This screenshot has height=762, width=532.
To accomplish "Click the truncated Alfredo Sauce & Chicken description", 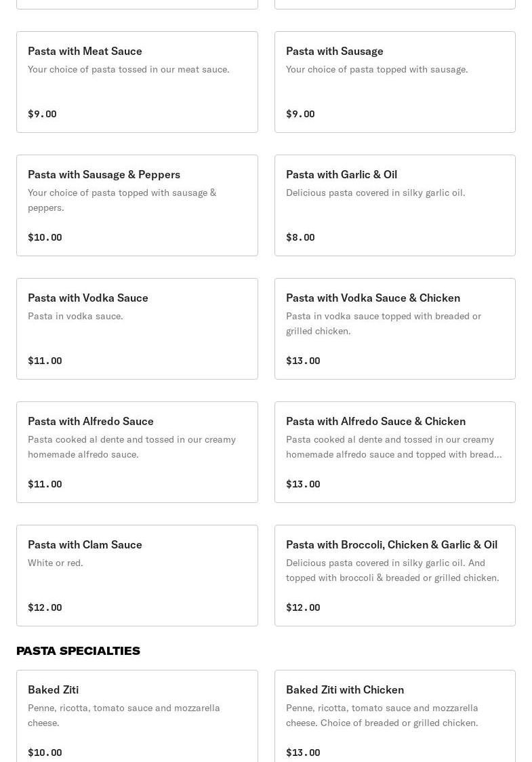I will (394, 447).
